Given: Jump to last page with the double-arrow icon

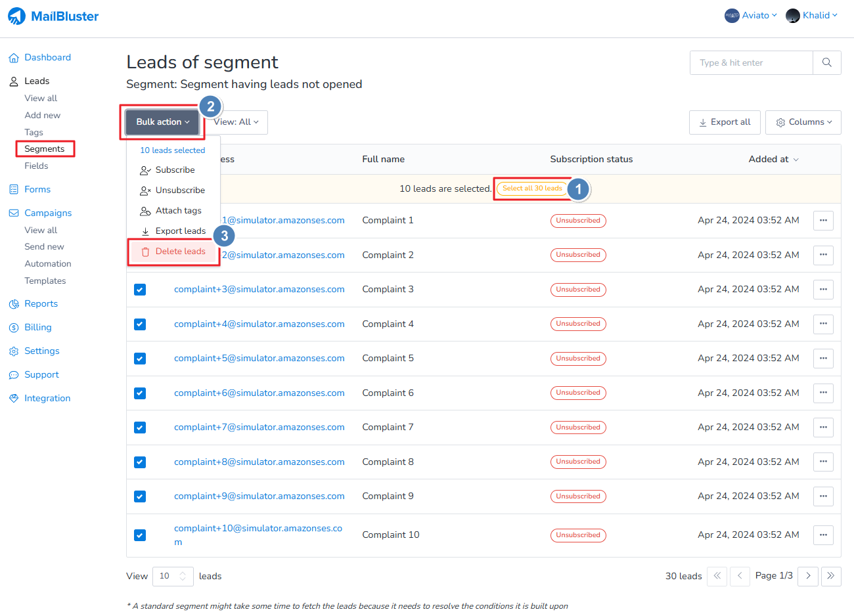Looking at the screenshot, I should point(831,576).
